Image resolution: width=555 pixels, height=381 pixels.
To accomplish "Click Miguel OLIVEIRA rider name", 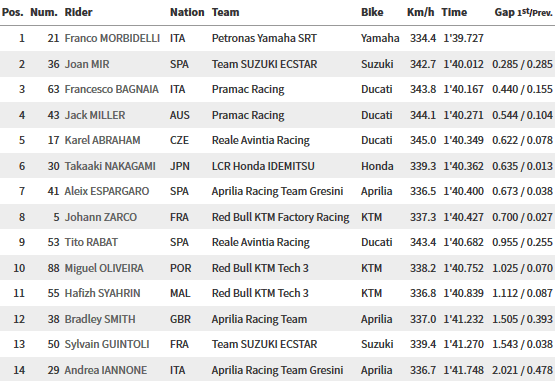I will click(104, 268).
